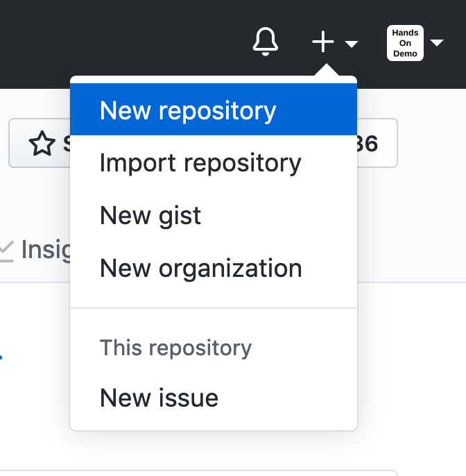Collapse the create-new dropdown arrow

coord(352,44)
